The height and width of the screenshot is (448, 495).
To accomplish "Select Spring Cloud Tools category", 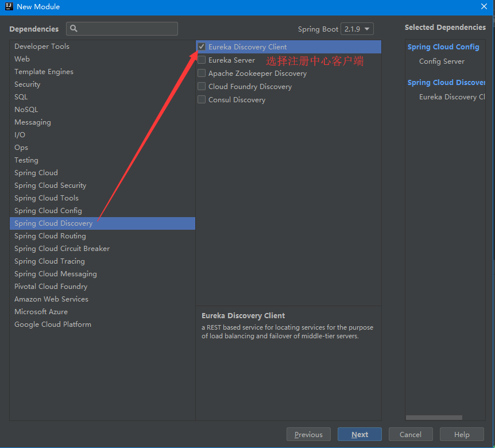I will coord(102,198).
